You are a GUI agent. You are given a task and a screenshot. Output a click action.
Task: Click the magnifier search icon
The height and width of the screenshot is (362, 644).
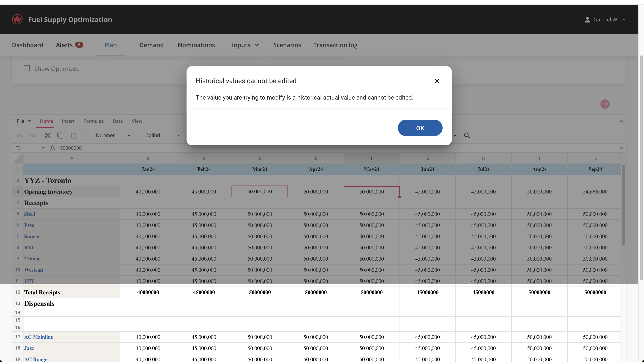(x=467, y=136)
